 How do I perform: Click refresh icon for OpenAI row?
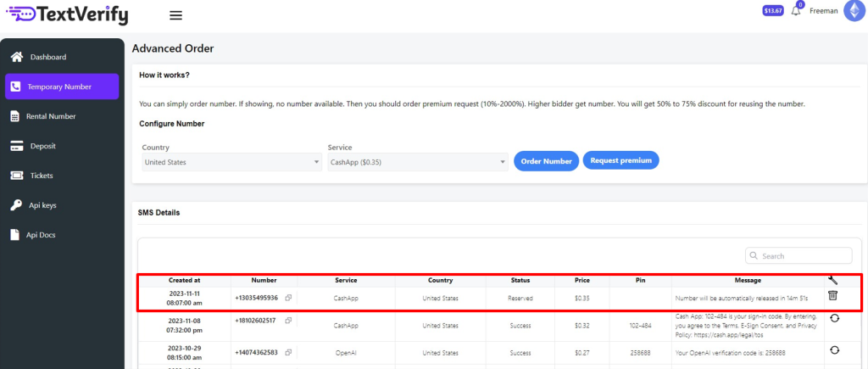pos(834,349)
